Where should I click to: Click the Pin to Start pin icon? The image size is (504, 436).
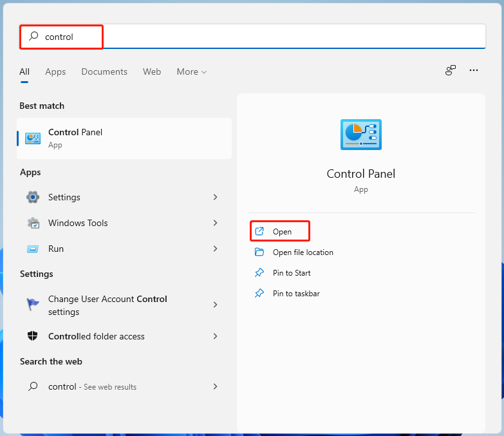[x=259, y=272]
